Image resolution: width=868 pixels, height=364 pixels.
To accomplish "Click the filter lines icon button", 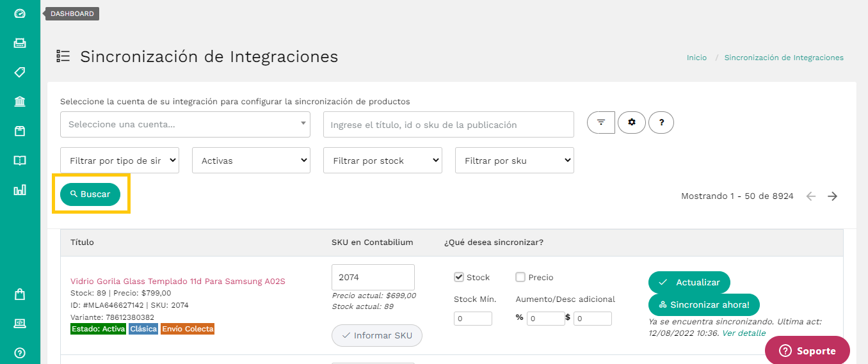I will (x=600, y=122).
